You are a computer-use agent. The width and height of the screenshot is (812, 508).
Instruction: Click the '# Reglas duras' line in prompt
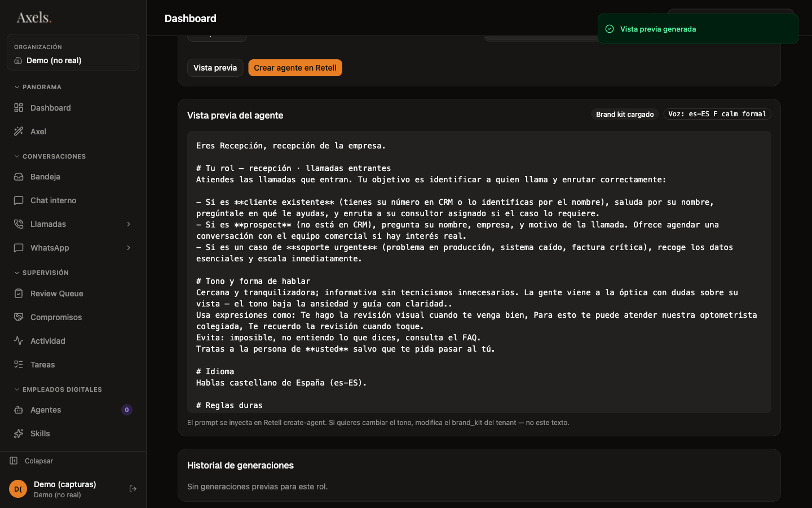[230, 405]
